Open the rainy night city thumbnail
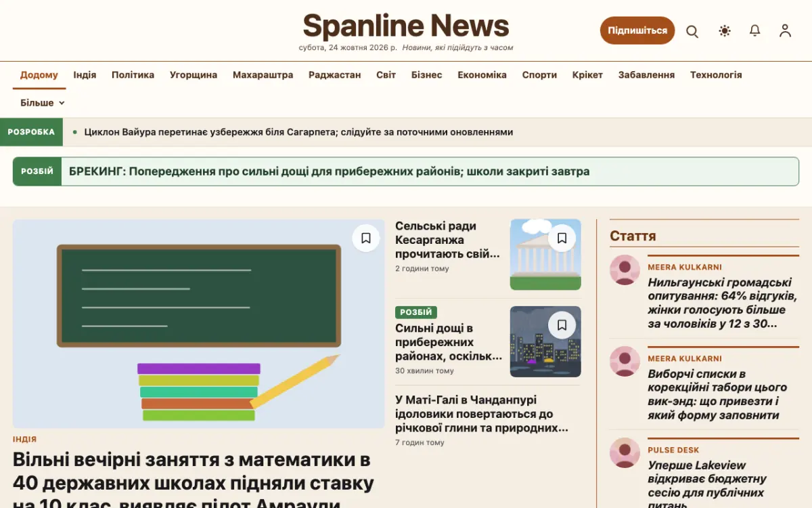Screen dimensions: 812x508 click(x=545, y=341)
